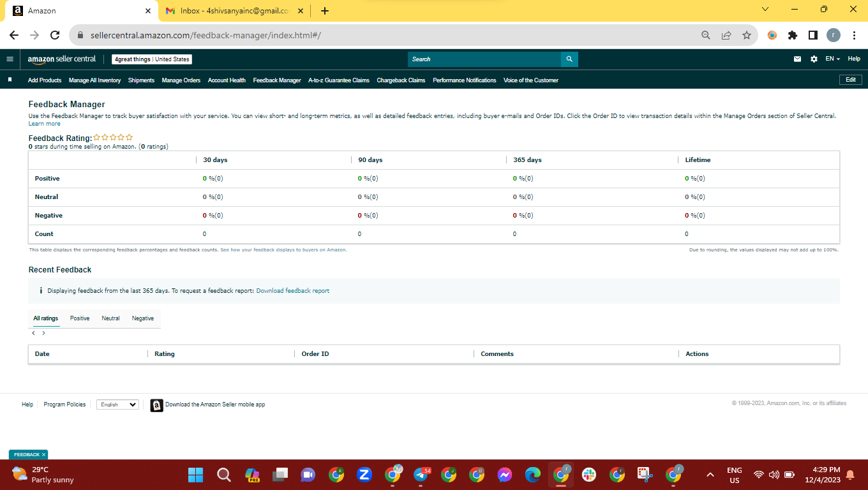
Task: Open A-to-z Guarantee Claims
Action: pyautogui.click(x=339, y=80)
